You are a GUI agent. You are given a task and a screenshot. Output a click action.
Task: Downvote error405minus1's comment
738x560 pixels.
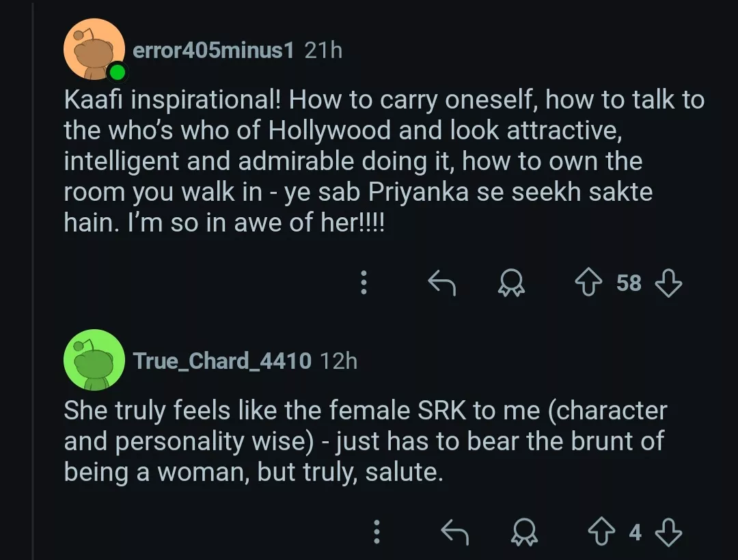[668, 283]
